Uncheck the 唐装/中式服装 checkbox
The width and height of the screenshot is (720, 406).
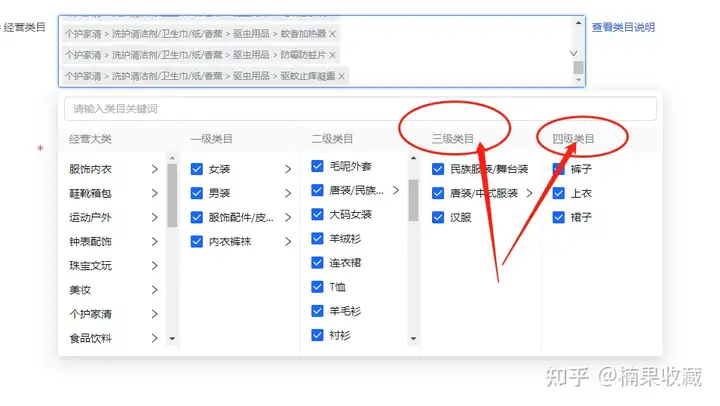(438, 193)
